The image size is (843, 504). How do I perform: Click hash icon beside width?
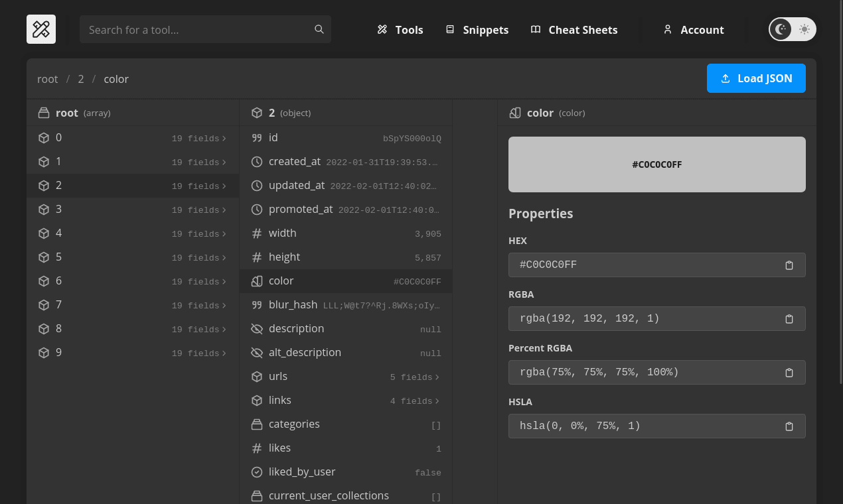pos(257,233)
